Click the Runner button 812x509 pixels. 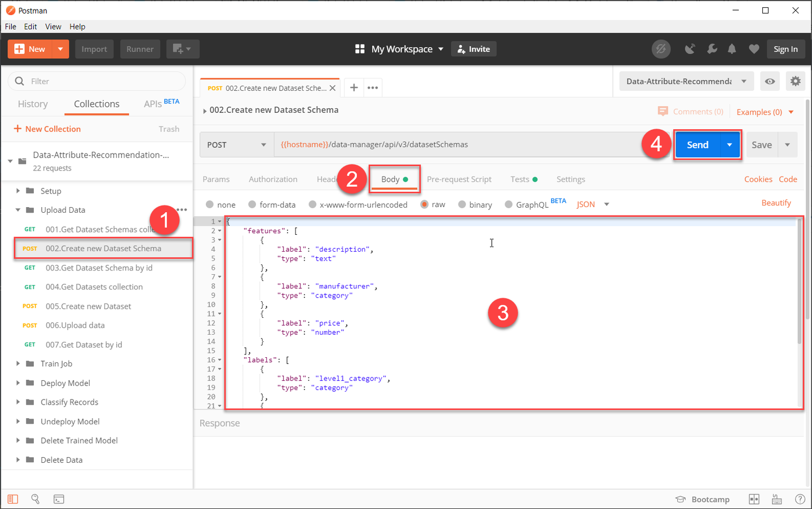[140, 49]
